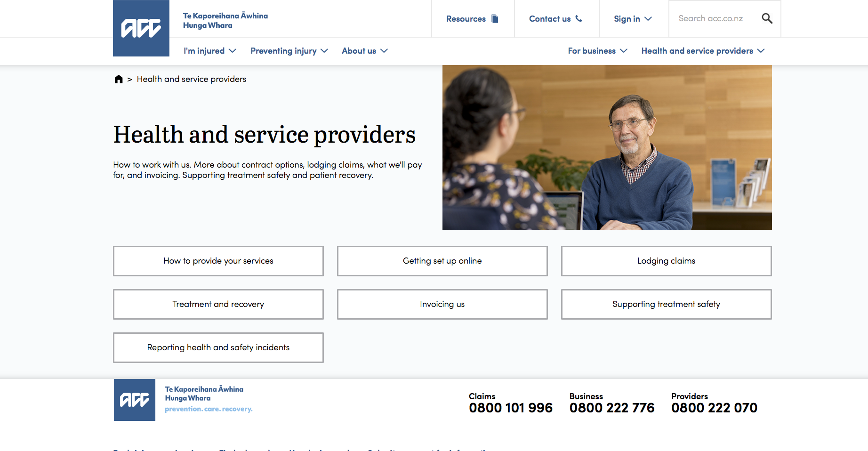Select the Getting set up online button

(x=442, y=261)
